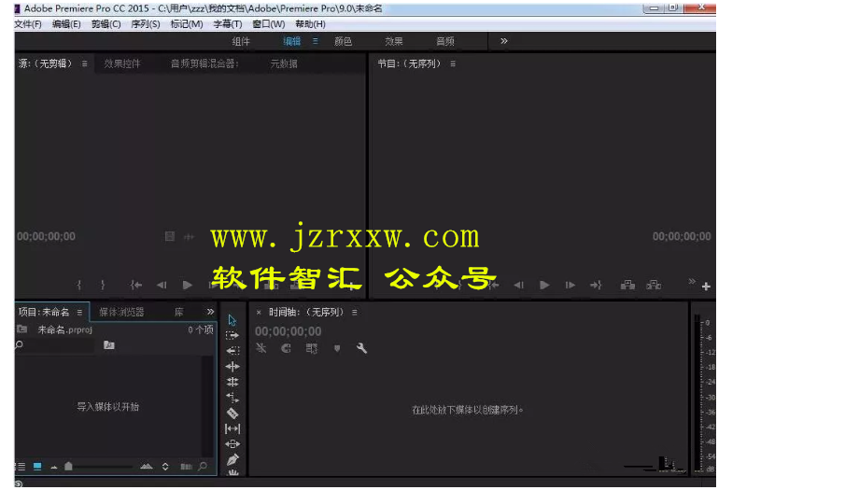Switch project panel to list view

coord(21,467)
